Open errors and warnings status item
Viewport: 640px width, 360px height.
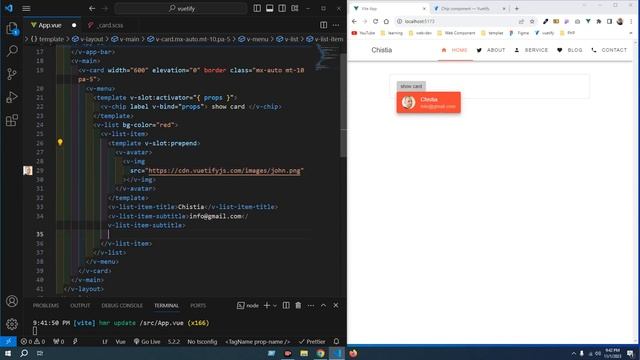[x=33, y=341]
